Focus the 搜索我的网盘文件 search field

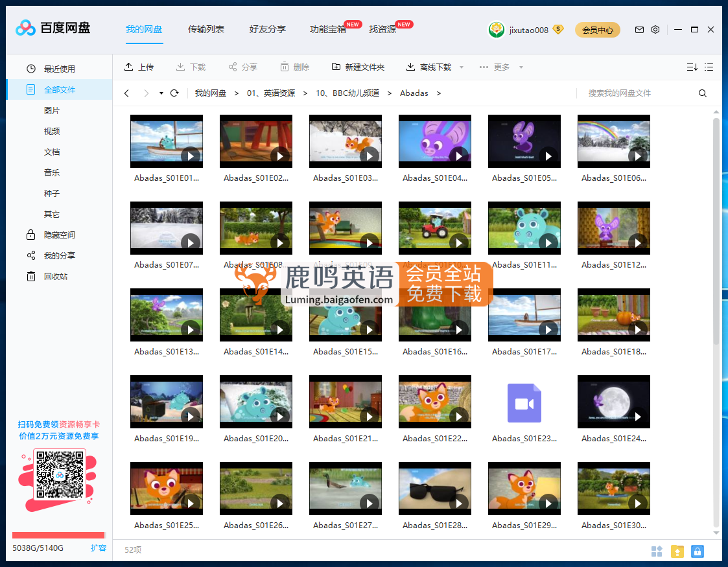click(x=637, y=93)
